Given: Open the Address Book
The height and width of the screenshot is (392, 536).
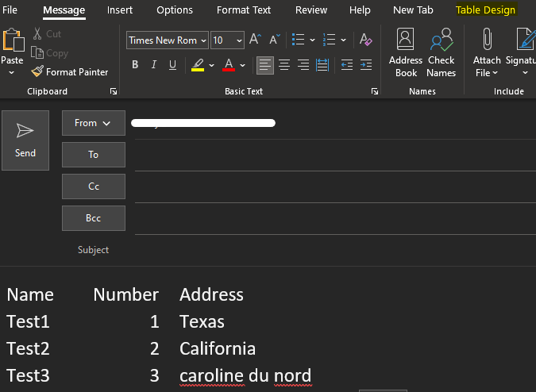Looking at the screenshot, I should coord(406,53).
